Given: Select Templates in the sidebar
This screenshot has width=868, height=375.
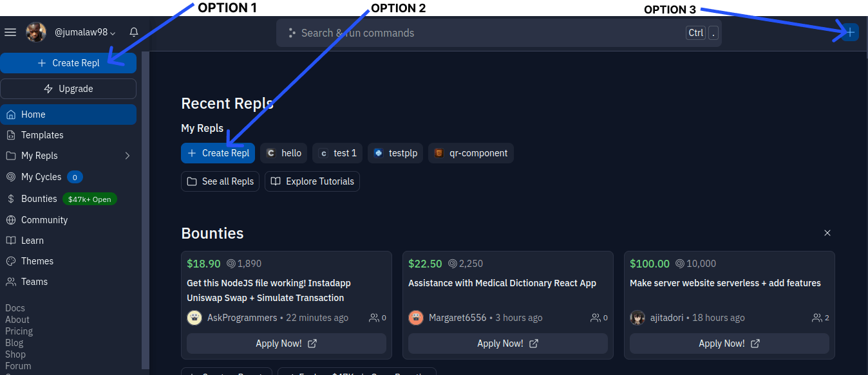Looking at the screenshot, I should (42, 135).
